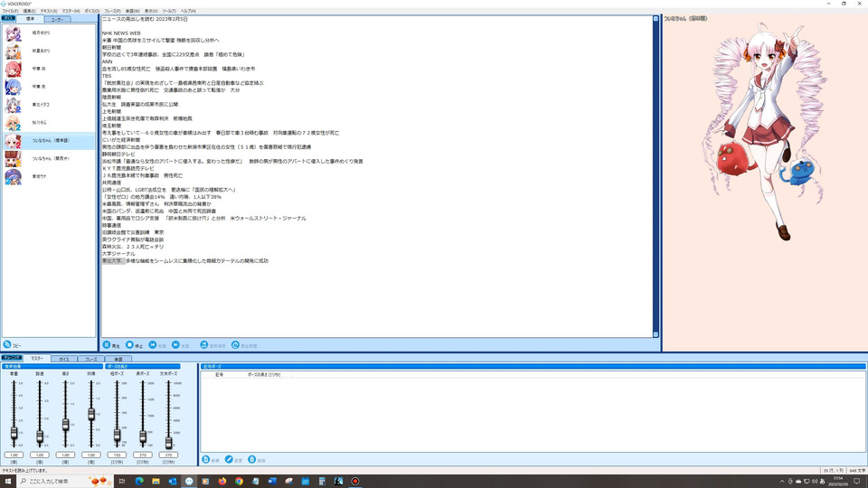This screenshot has width=868, height=488.
Task: Click the 話速 value input field
Action: pyautogui.click(x=40, y=455)
